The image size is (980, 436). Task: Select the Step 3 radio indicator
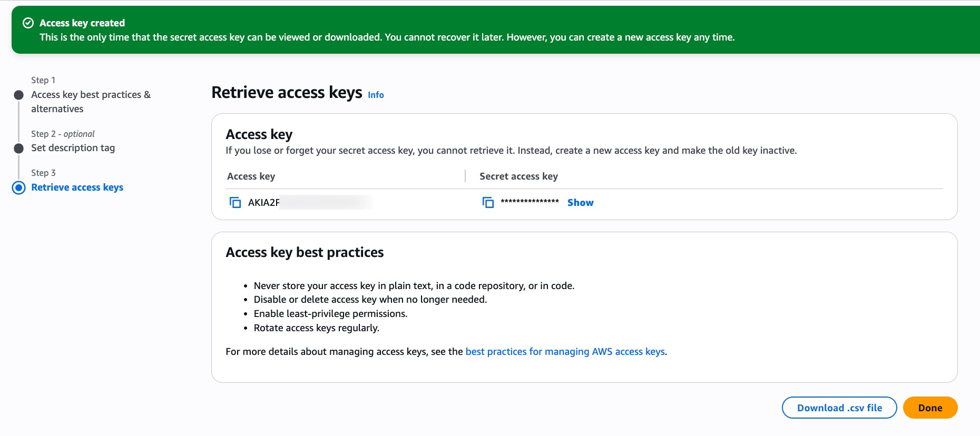[18, 187]
